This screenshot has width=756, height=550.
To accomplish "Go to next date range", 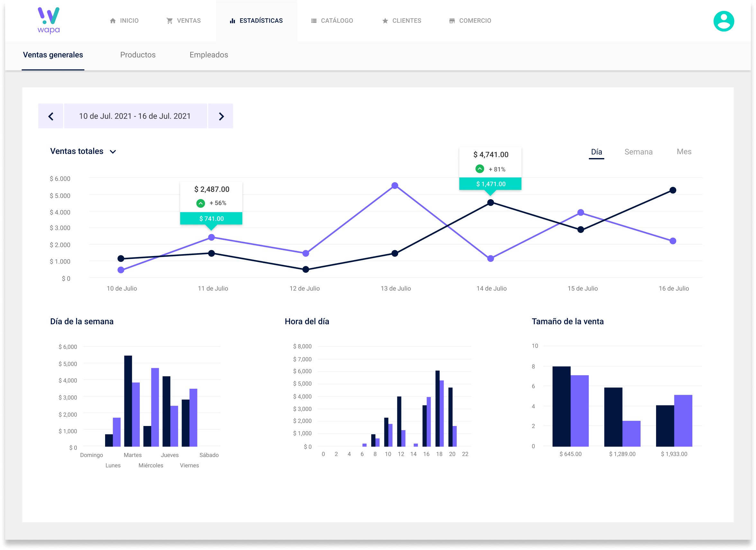I will 221,116.
